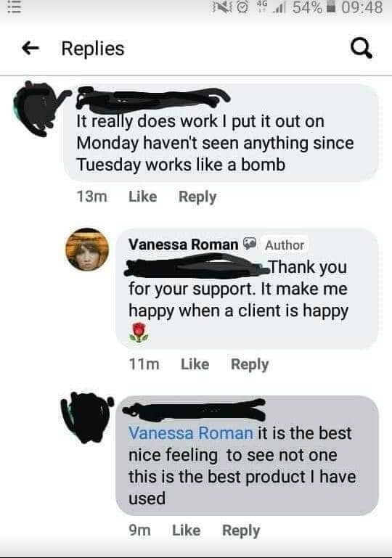Like the 13m comment about Monday
The image size is (392, 558).
point(142,197)
